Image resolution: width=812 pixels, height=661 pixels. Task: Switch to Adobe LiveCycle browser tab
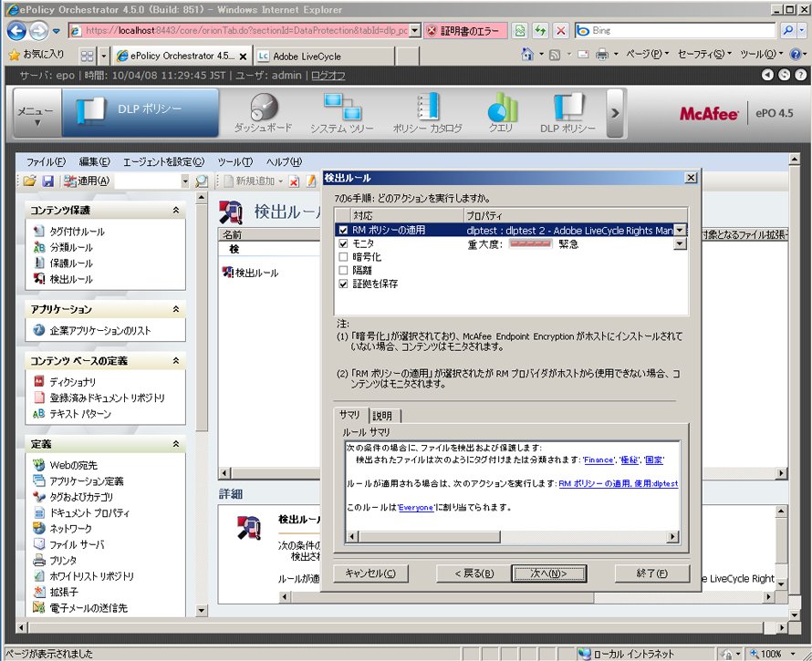(x=324, y=56)
